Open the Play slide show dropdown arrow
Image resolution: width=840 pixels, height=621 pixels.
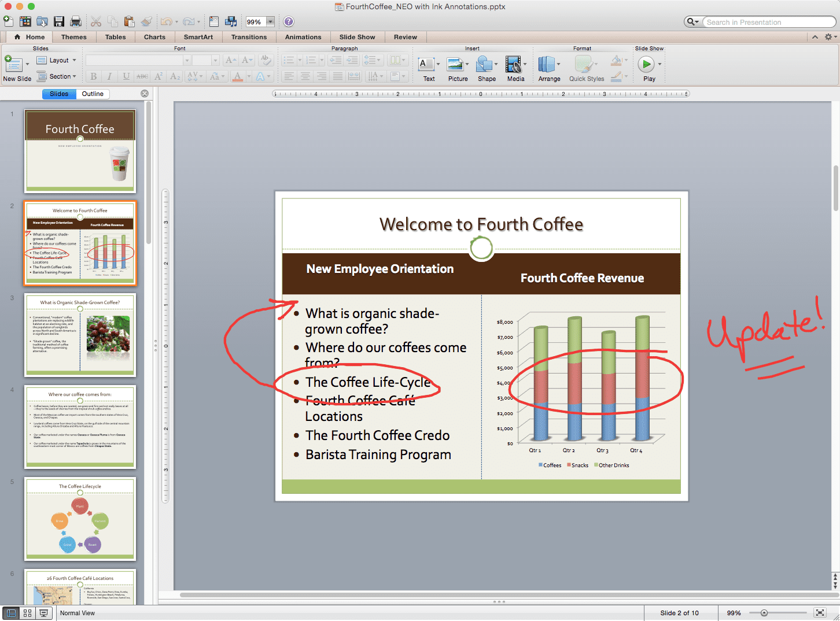[660, 64]
